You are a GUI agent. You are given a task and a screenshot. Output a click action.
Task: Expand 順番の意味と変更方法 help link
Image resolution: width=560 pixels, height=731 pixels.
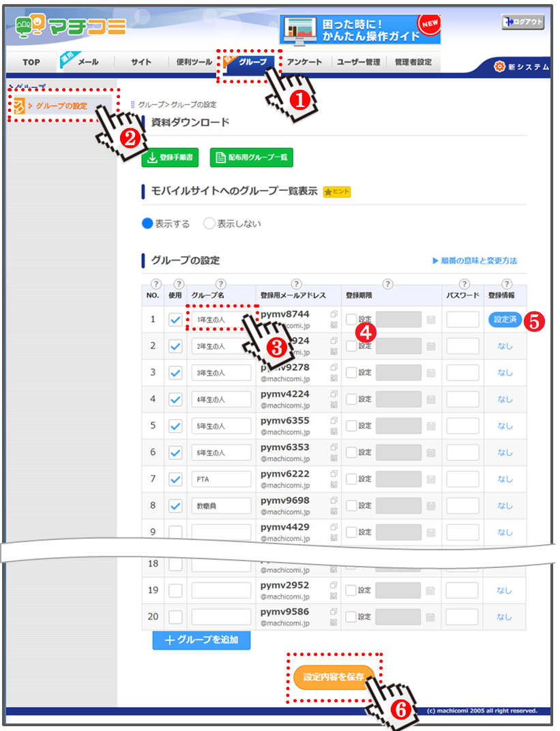click(474, 261)
